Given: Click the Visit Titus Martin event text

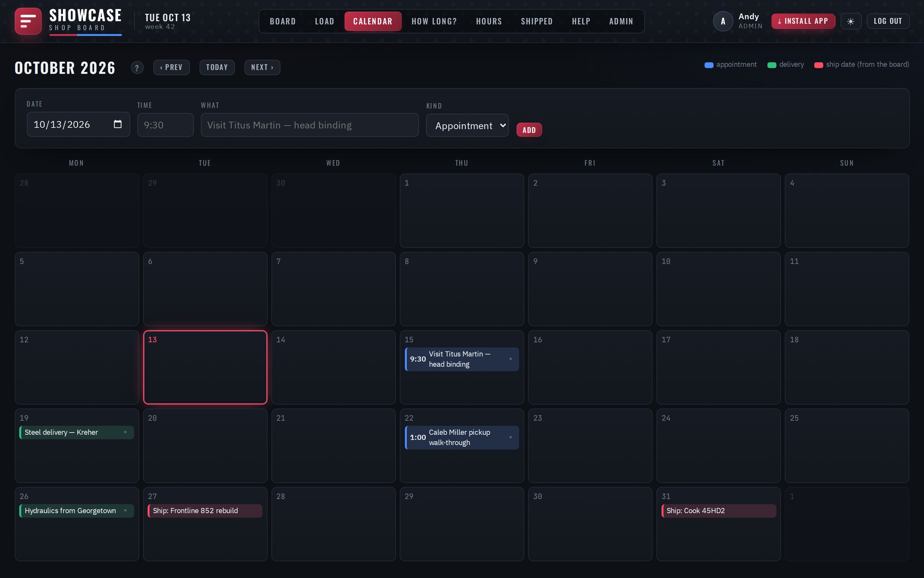Looking at the screenshot, I should tap(459, 359).
